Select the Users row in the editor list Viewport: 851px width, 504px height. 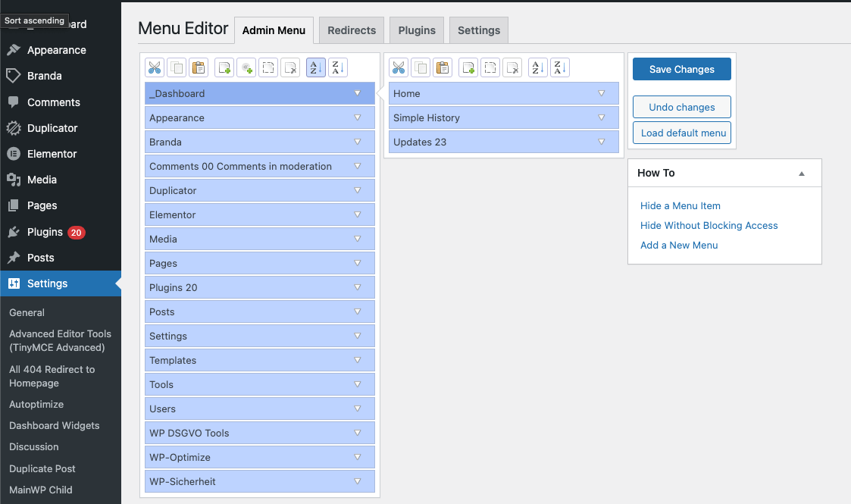(260, 409)
